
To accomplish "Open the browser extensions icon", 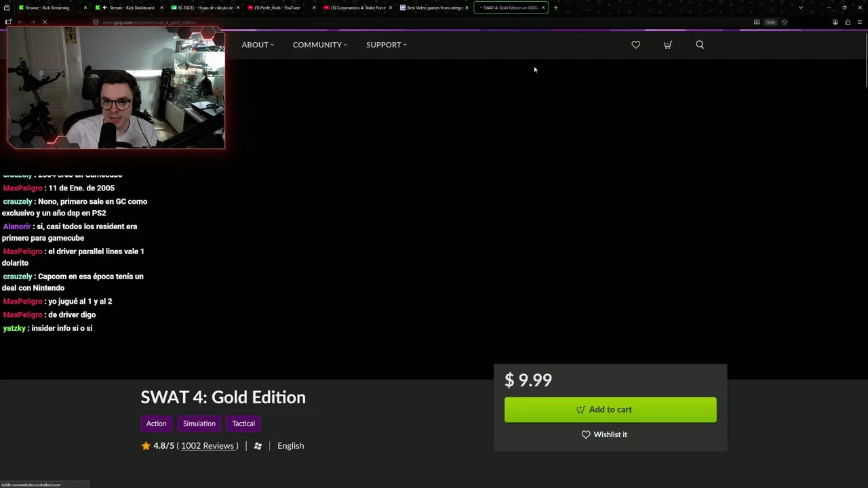I will tap(848, 22).
